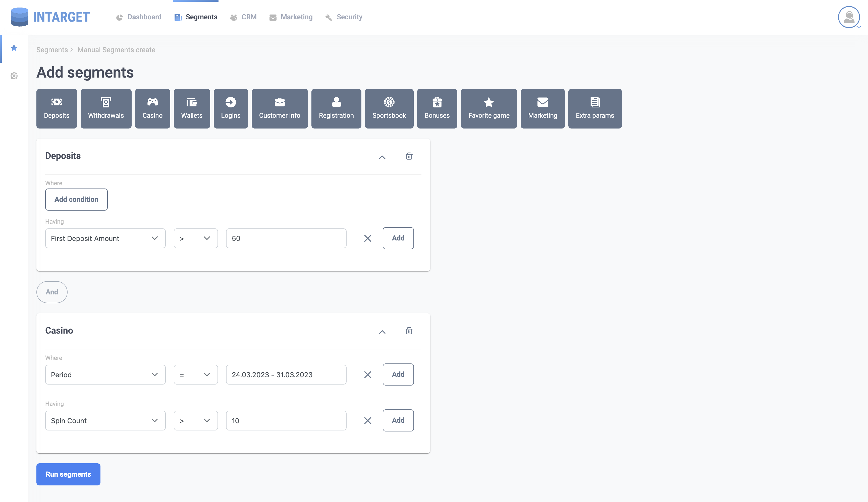Add the Logins segment category
Screen dimensions: 868x502
(x=231, y=108)
